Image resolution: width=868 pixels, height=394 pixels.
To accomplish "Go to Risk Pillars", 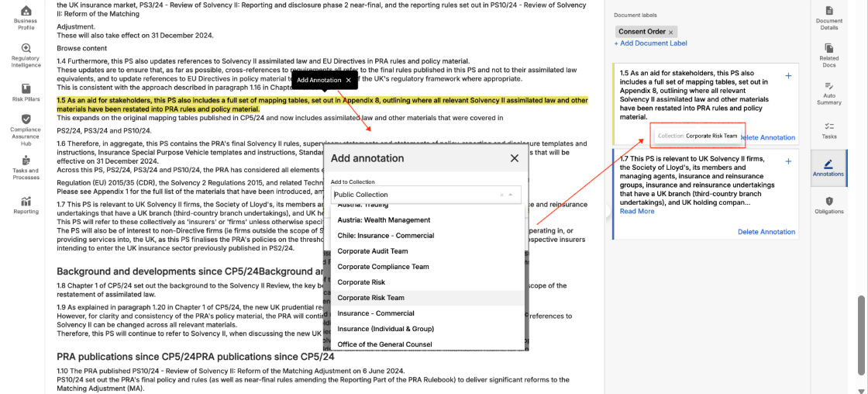I will click(x=26, y=92).
